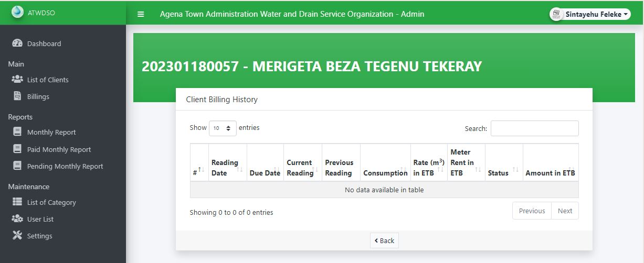
Task: Open the Sintayehu Feleke user dropdown
Action: (x=590, y=15)
